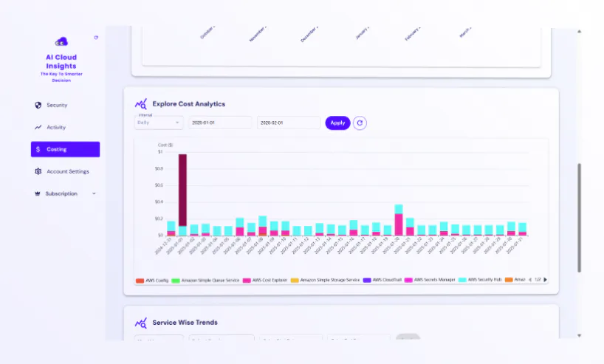Toggle AWS Secrets Manager legend entry
This screenshot has height=364, width=604.
430,280
